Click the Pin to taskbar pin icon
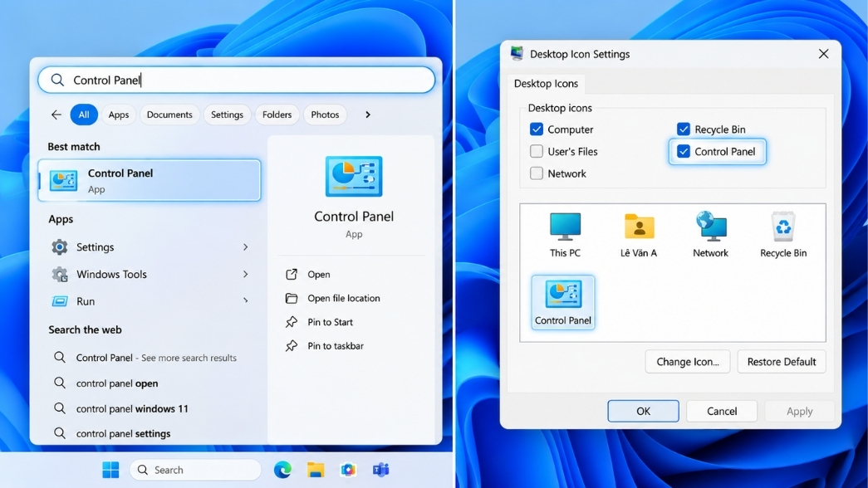The width and height of the screenshot is (868, 488). click(x=292, y=346)
